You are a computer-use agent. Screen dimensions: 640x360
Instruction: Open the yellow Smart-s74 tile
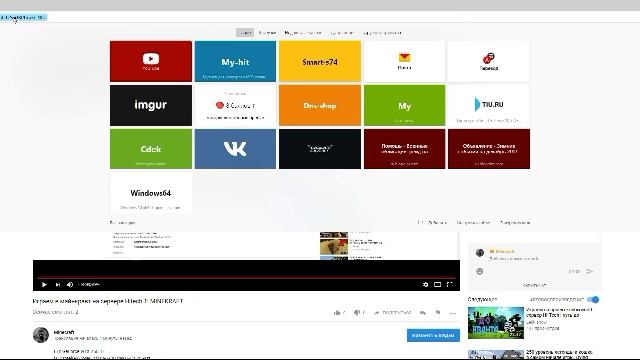(320, 61)
